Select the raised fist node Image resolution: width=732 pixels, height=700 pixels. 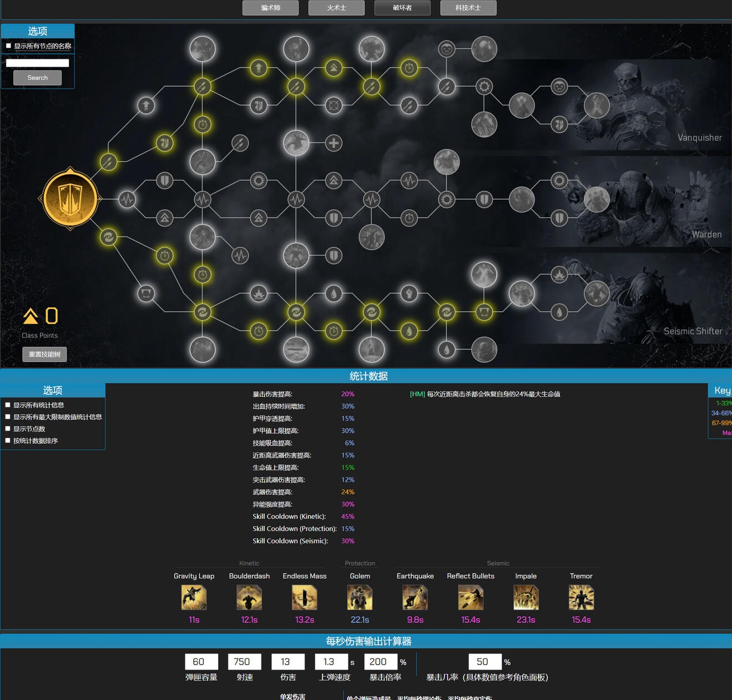tap(409, 293)
